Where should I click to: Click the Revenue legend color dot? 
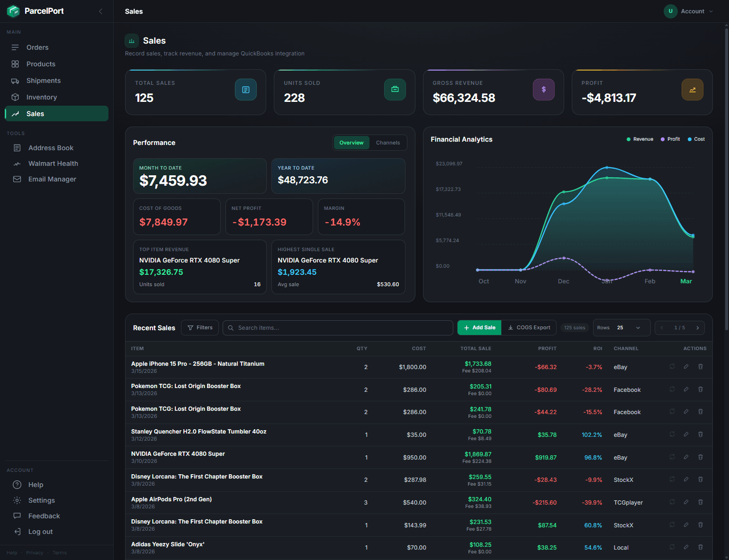click(629, 139)
